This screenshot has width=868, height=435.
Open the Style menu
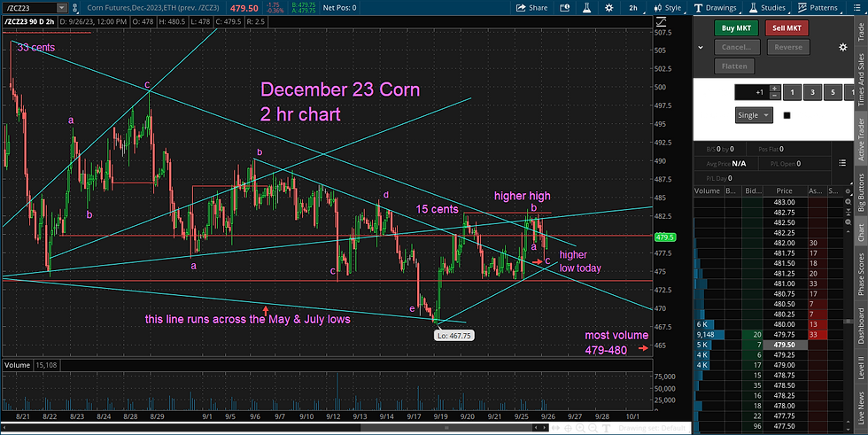[x=667, y=8]
